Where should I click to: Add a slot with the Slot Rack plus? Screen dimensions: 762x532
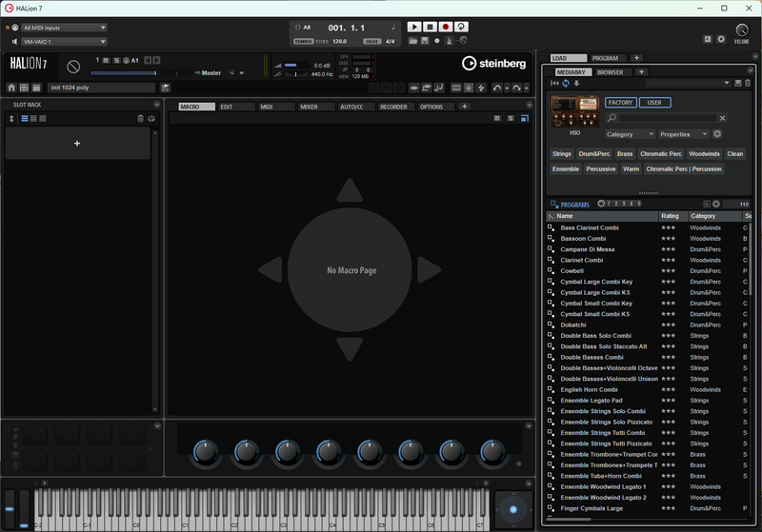(x=77, y=144)
